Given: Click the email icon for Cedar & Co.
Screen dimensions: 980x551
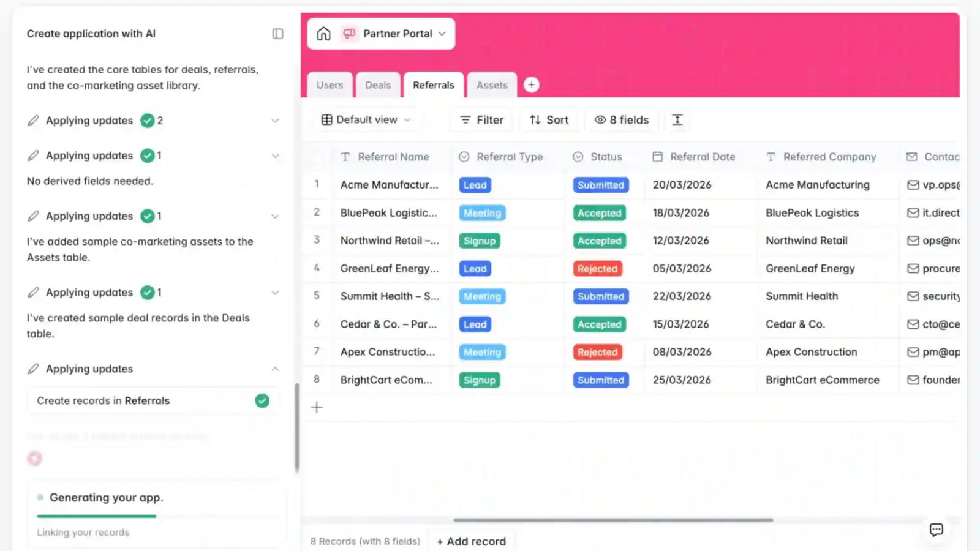Looking at the screenshot, I should click(913, 324).
